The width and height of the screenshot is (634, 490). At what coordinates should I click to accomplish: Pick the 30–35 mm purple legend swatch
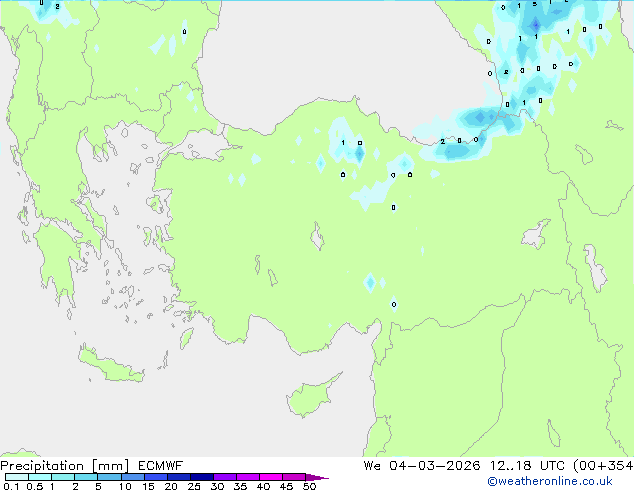[x=224, y=477]
